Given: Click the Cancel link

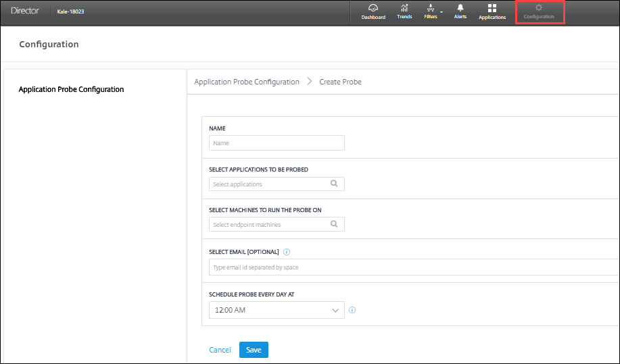Looking at the screenshot, I should point(220,350).
